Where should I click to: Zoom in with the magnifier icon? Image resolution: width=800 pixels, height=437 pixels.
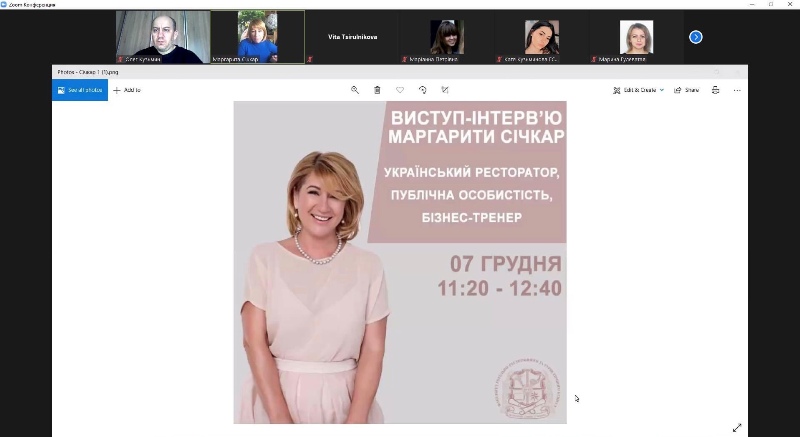click(x=355, y=90)
